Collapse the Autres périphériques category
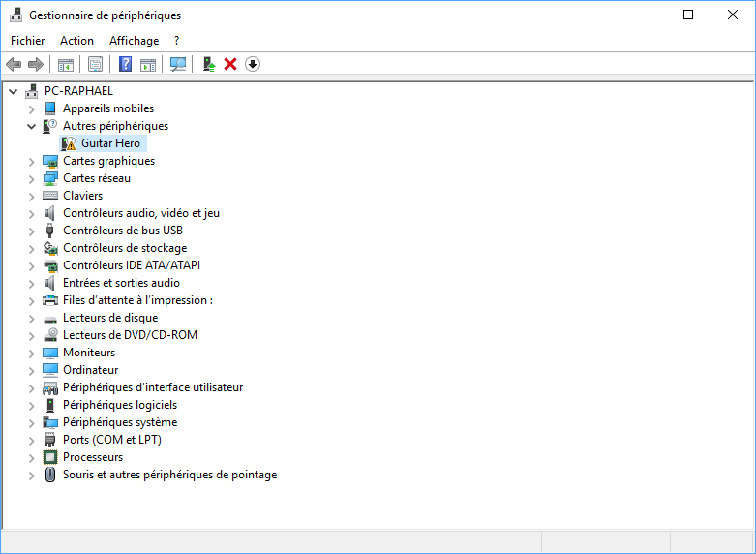 coord(32,126)
